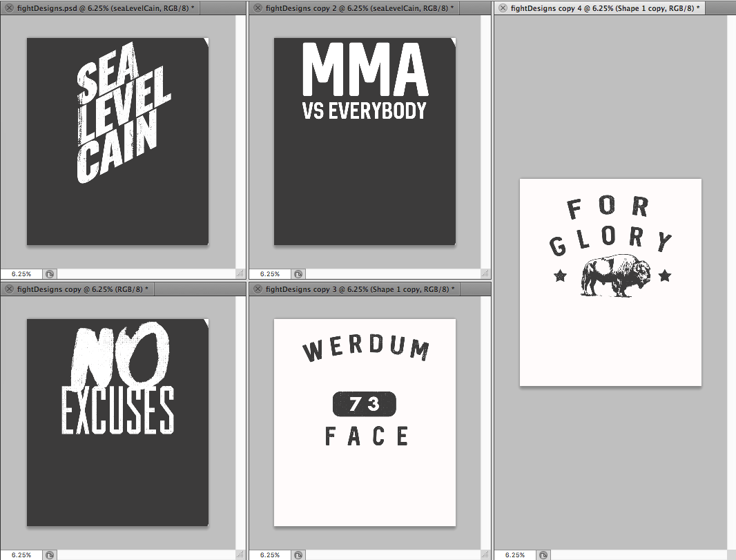Close the fightDesigns copy 3 document

258,289
